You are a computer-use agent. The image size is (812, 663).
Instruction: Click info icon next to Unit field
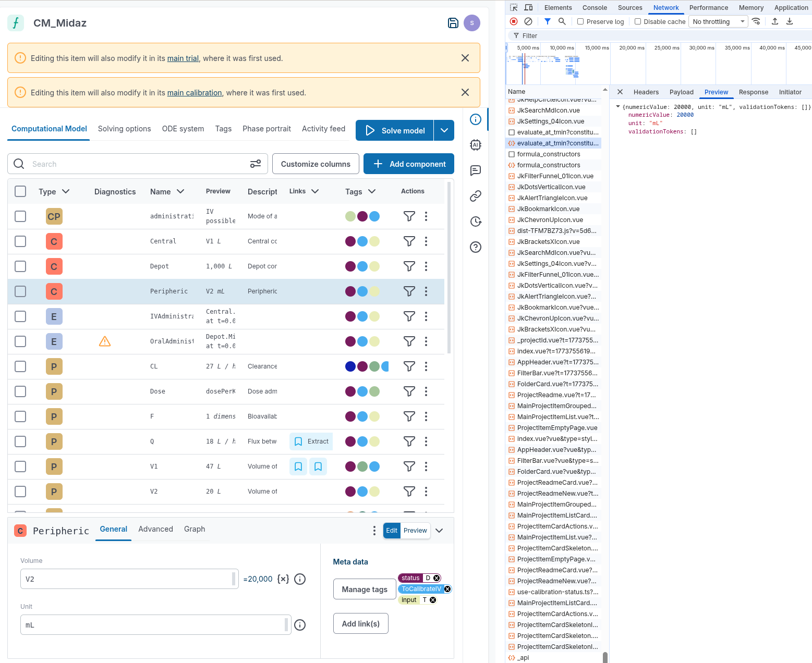(300, 625)
